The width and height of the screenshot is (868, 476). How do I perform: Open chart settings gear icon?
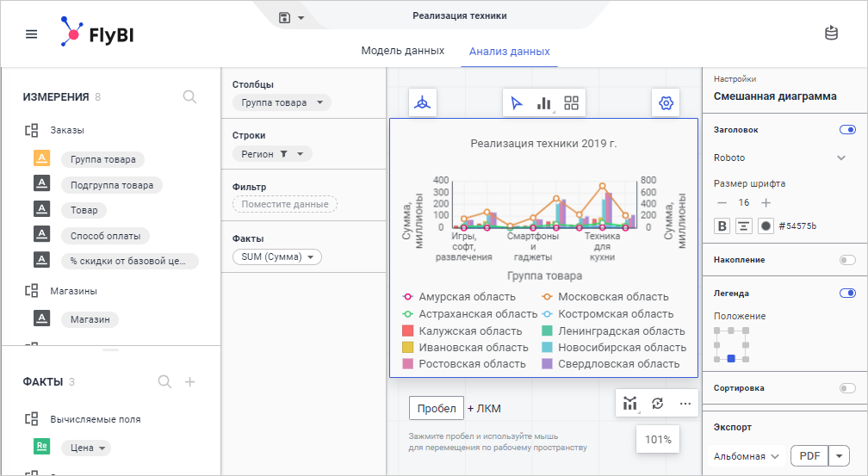coord(666,103)
